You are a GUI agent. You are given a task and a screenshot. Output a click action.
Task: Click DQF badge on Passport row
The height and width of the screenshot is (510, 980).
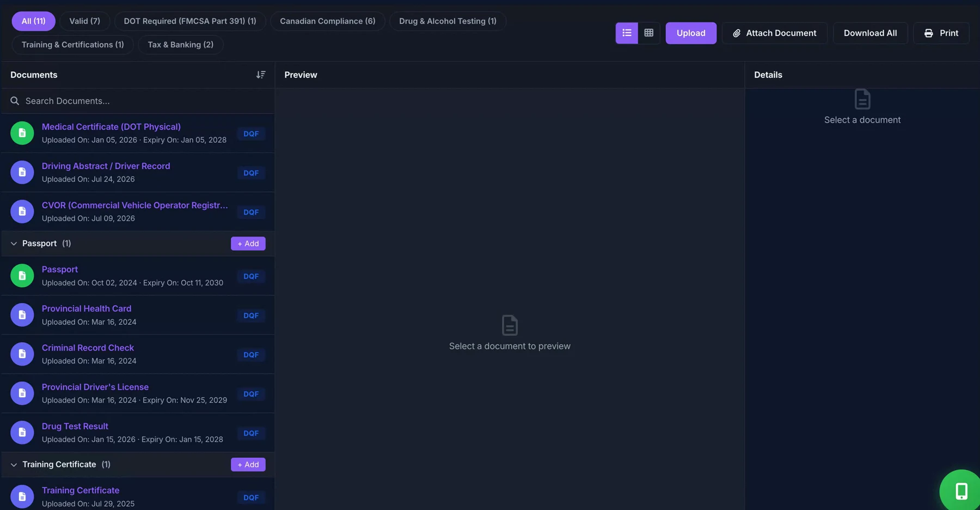(x=251, y=276)
